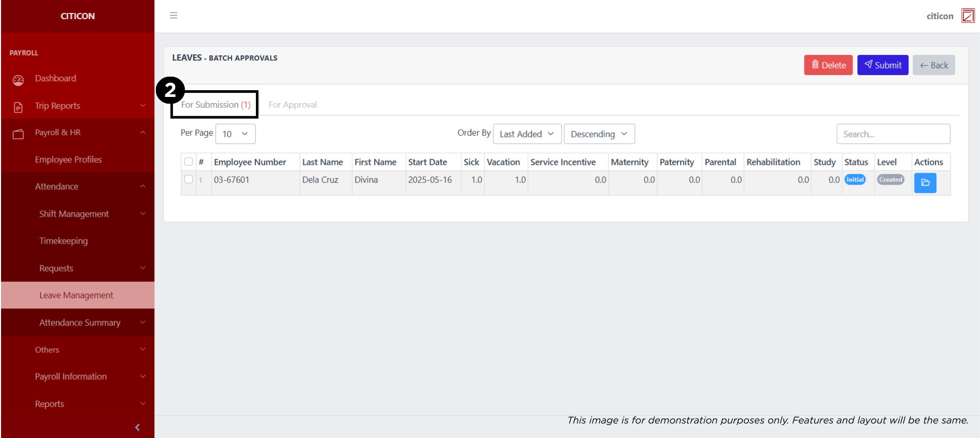The width and height of the screenshot is (980, 438).
Task: Open the folder action for Dela Cruz
Action: pyautogui.click(x=925, y=183)
